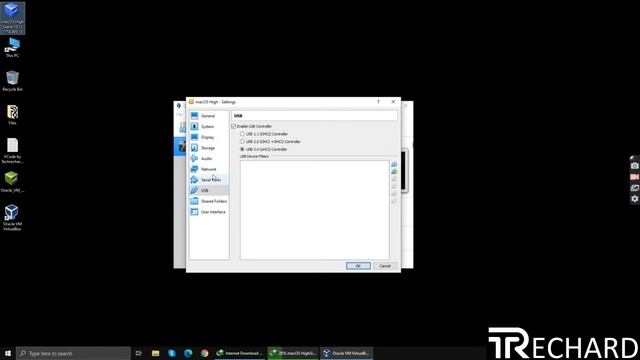
Task: Close the macOS High Settings dialog
Action: (x=393, y=102)
